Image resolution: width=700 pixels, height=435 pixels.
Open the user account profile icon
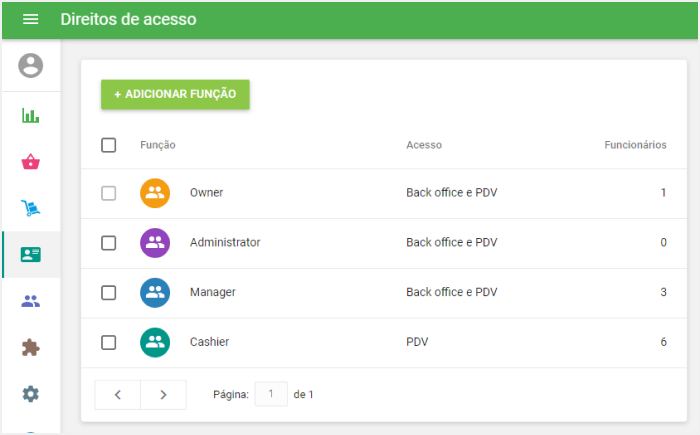coord(31,66)
